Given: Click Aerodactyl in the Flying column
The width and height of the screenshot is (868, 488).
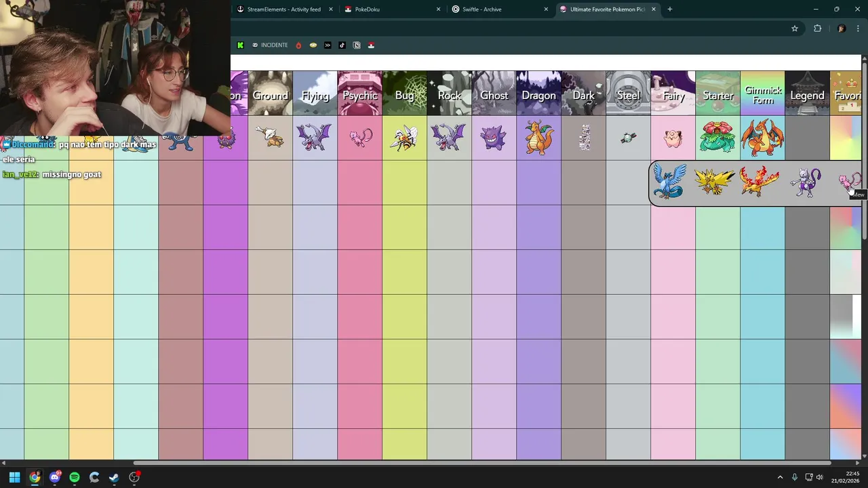Looking at the screenshot, I should click(315, 137).
